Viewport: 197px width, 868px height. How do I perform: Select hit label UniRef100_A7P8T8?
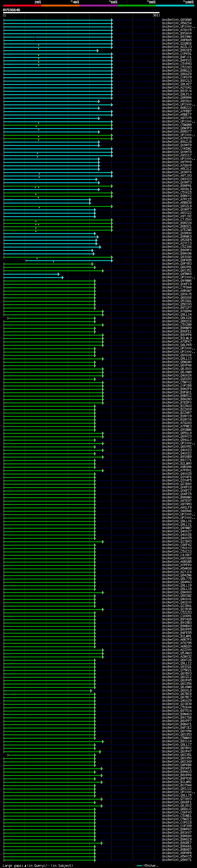tap(177, 138)
